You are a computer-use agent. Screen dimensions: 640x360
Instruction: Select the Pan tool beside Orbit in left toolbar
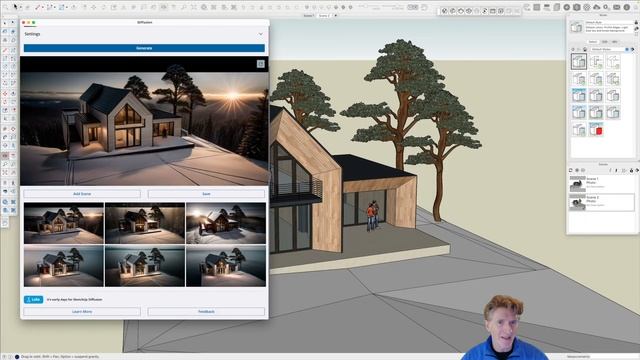[13, 155]
